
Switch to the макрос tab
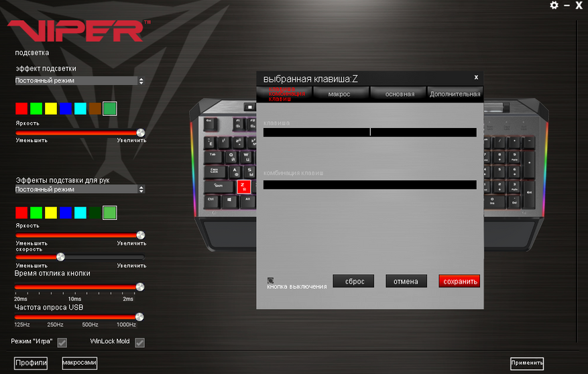[x=341, y=94]
